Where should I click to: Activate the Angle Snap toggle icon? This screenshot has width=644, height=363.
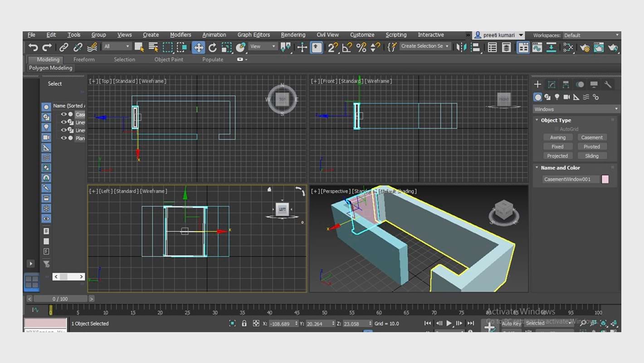coord(347,47)
